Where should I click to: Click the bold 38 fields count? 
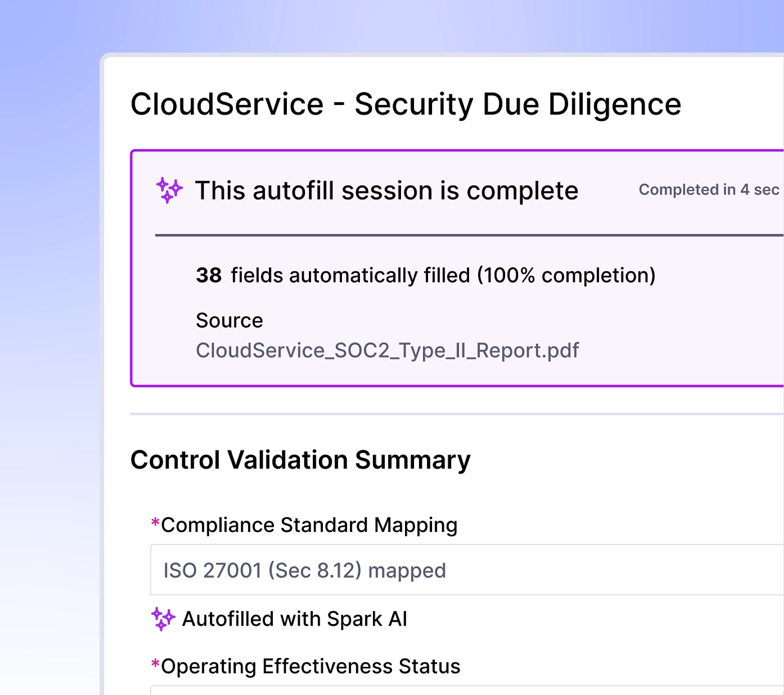(x=209, y=275)
